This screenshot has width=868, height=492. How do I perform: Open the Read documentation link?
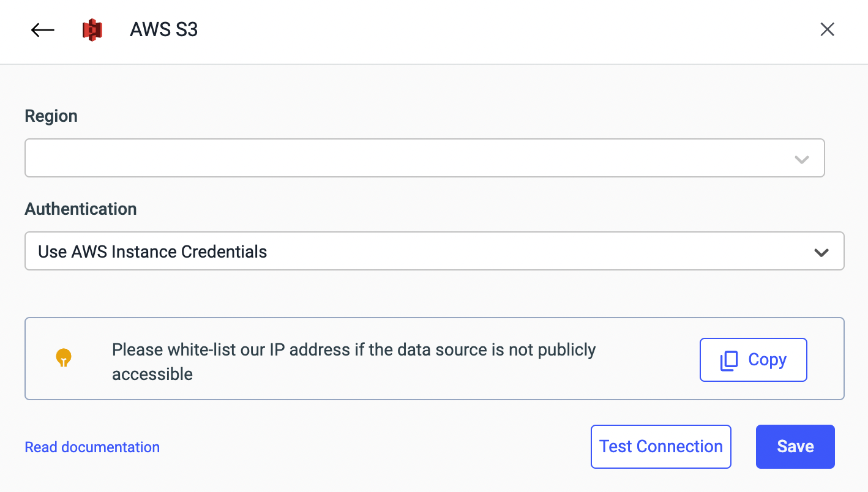(92, 447)
